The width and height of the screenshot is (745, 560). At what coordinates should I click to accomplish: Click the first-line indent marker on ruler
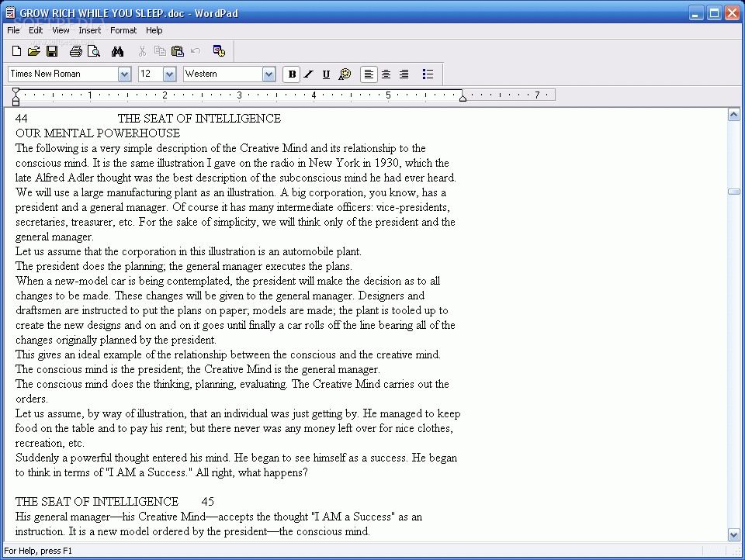pos(16,92)
